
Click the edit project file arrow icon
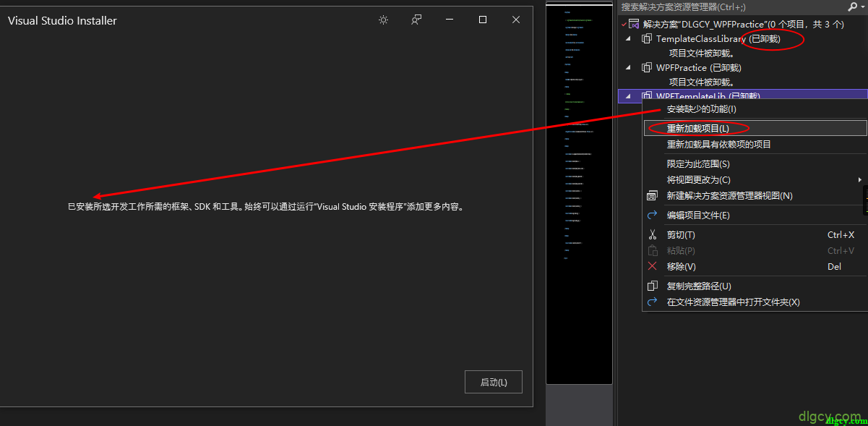pos(652,215)
